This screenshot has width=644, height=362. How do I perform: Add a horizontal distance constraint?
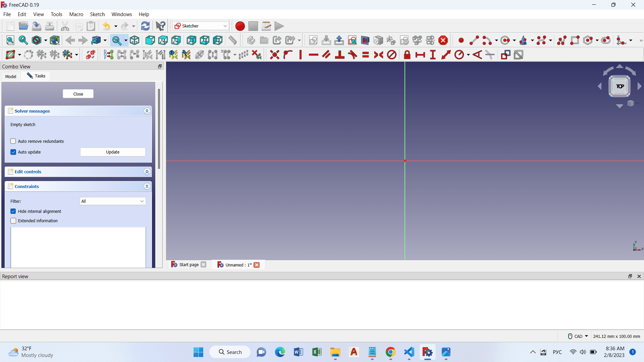420,55
